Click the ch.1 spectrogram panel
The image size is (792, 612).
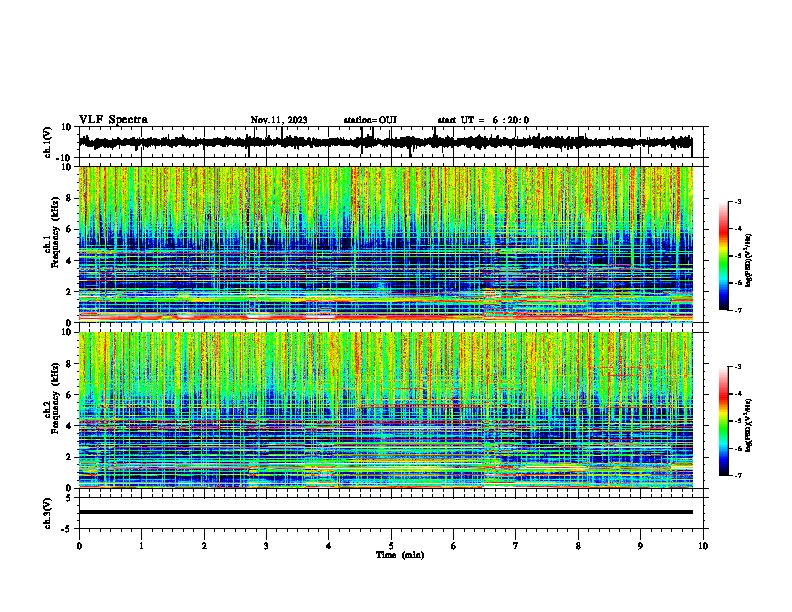386,244
